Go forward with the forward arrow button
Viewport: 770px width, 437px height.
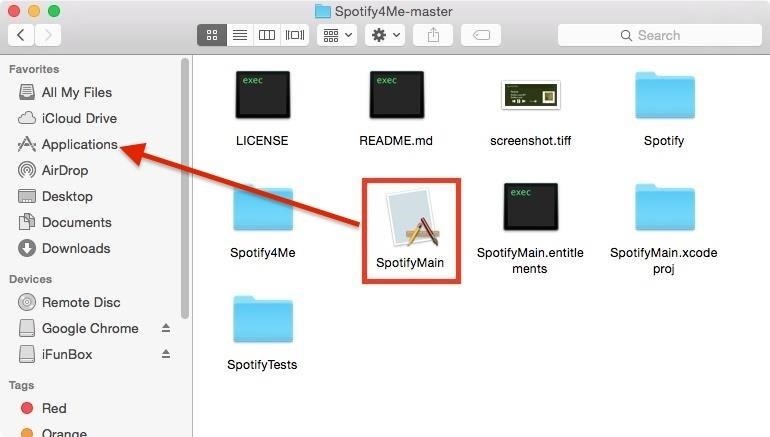48,35
